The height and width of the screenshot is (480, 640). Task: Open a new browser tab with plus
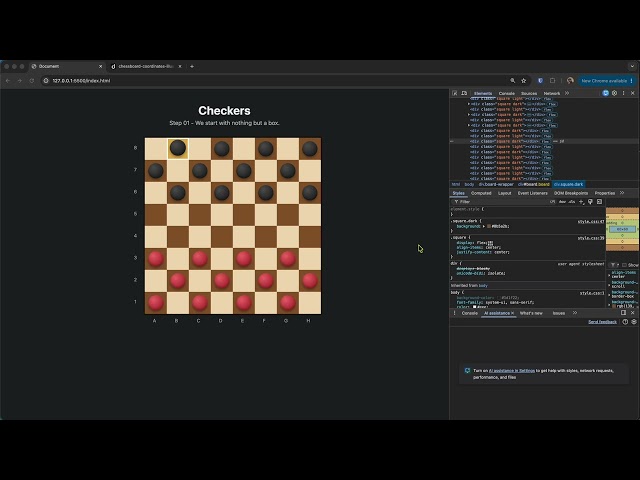click(192, 66)
